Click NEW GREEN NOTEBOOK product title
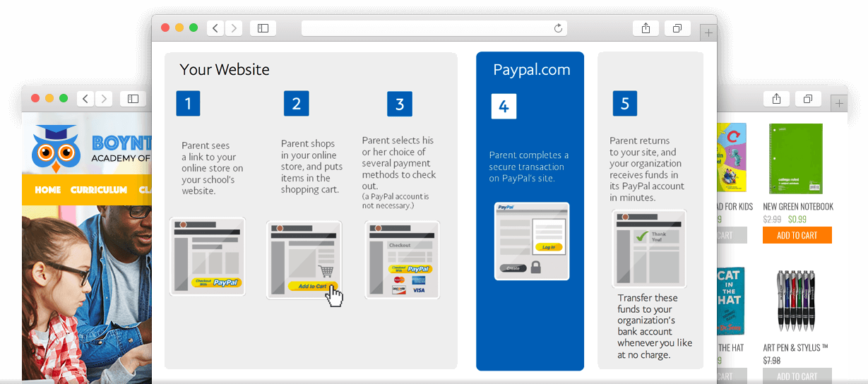The image size is (868, 384). tap(798, 207)
